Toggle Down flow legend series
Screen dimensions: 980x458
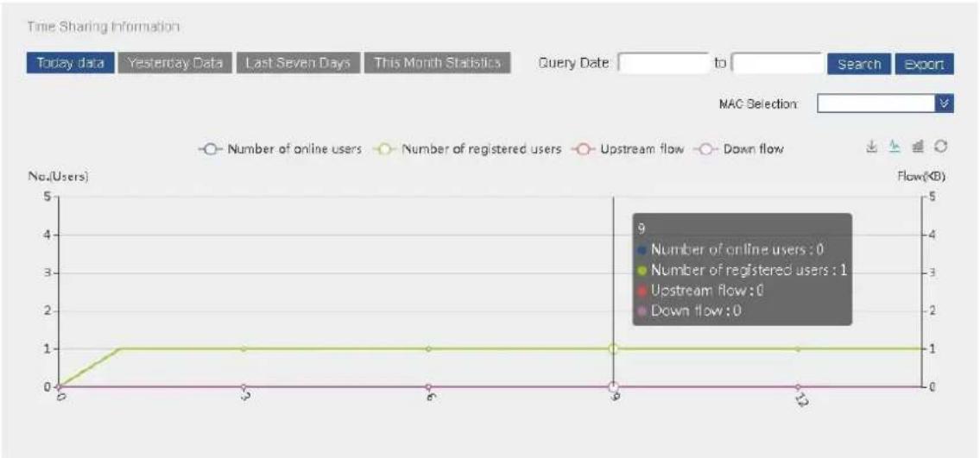coord(739,149)
